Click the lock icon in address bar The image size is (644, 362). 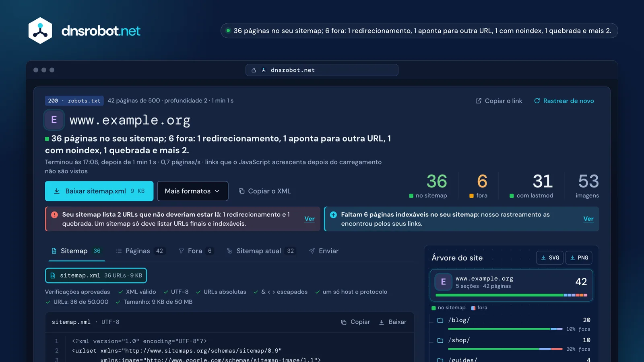pyautogui.click(x=254, y=70)
